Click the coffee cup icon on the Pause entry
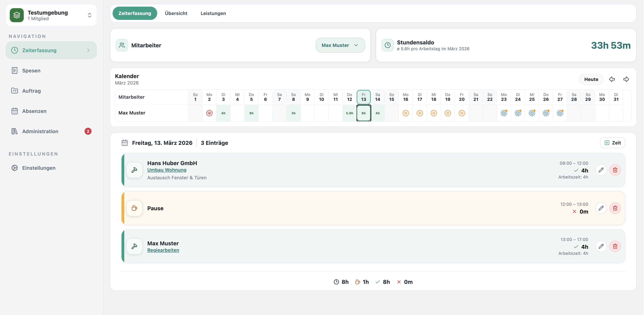 (x=135, y=208)
